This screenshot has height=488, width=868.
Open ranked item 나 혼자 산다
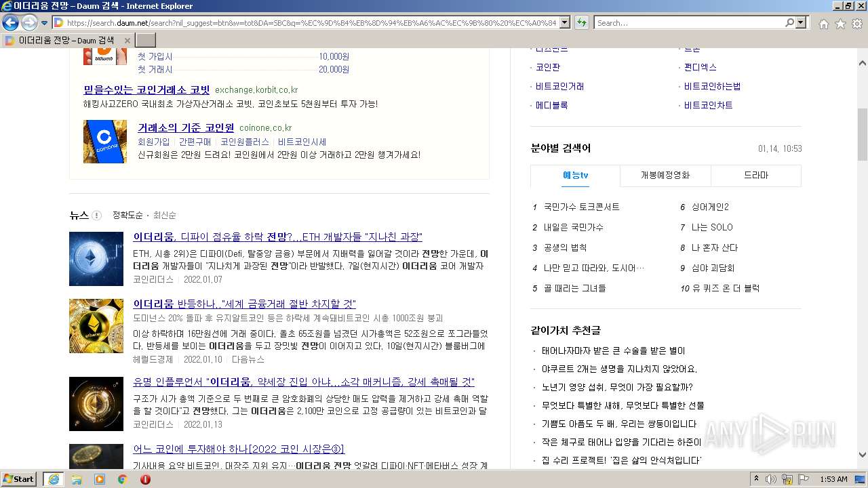pos(715,247)
